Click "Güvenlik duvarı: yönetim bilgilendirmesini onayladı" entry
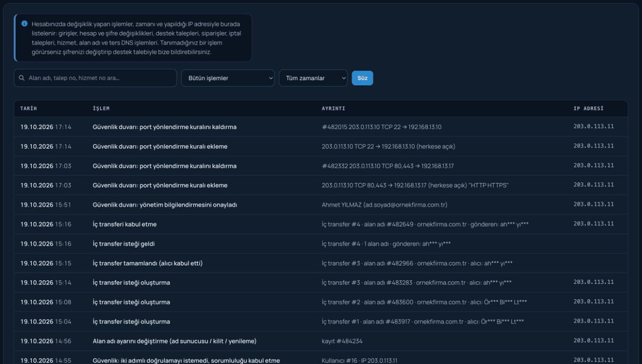The width and height of the screenshot is (642, 364). [x=165, y=205]
